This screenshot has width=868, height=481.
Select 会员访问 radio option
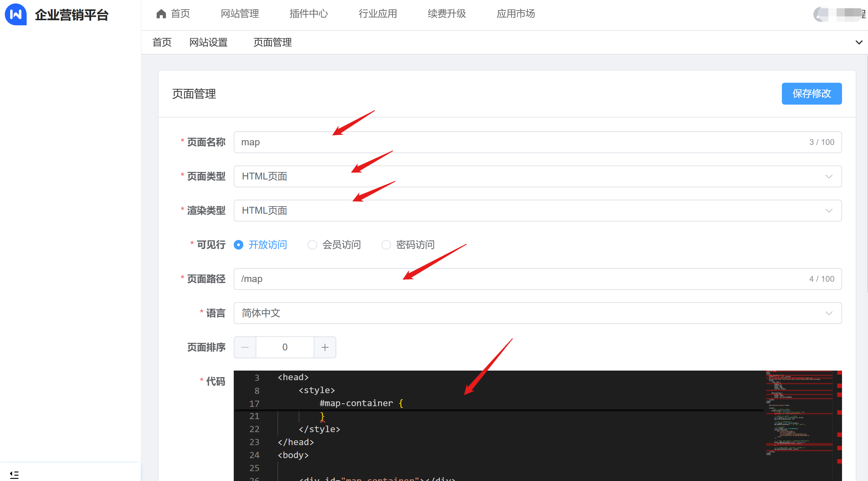tap(312, 245)
